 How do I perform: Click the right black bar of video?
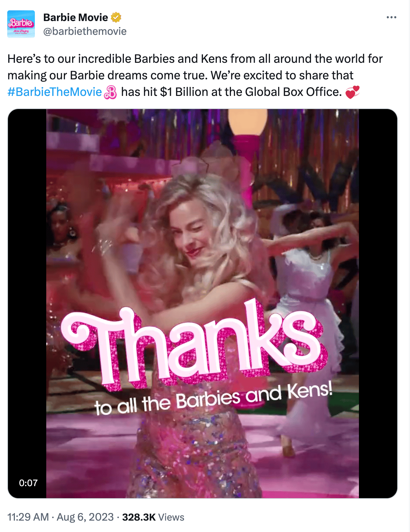pyautogui.click(x=378, y=304)
